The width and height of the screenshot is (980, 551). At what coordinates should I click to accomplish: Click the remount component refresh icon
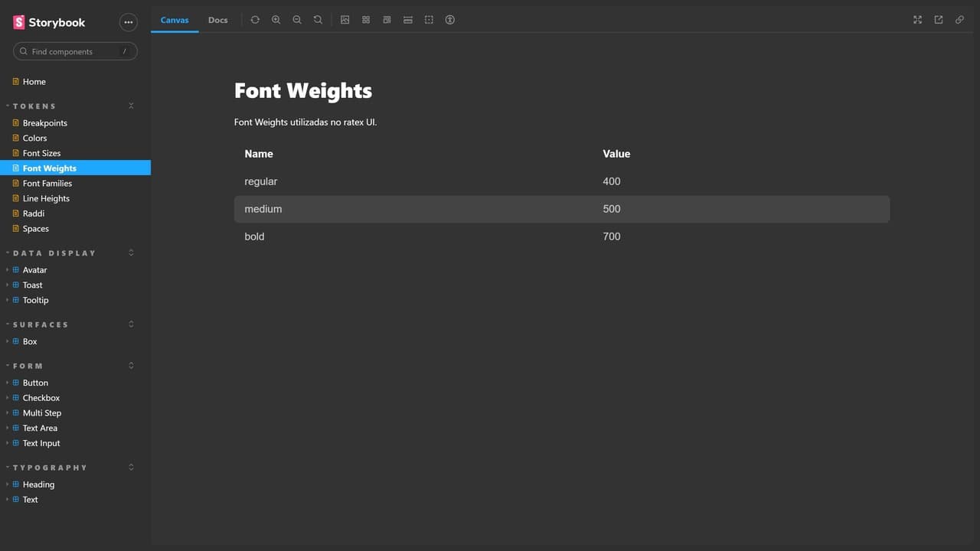[x=255, y=20]
